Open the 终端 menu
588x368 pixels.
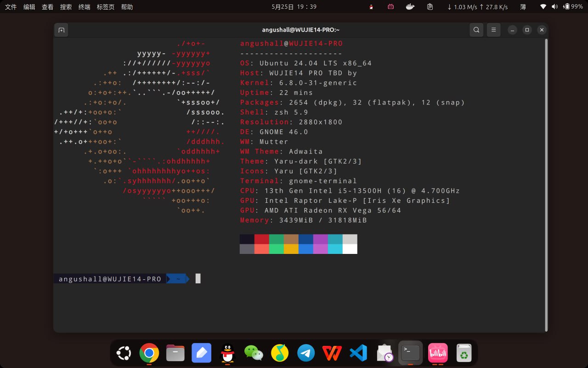point(84,7)
